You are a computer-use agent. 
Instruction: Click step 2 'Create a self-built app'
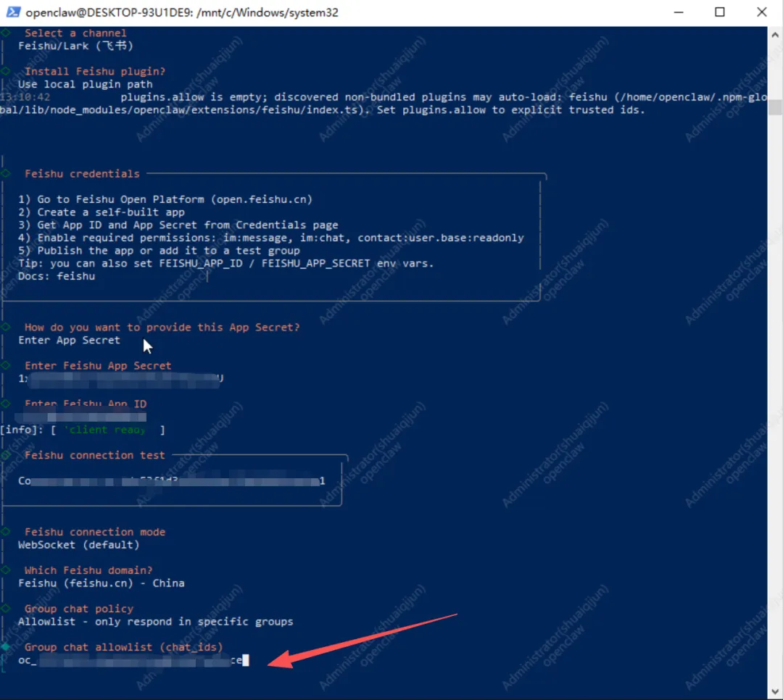tap(101, 212)
